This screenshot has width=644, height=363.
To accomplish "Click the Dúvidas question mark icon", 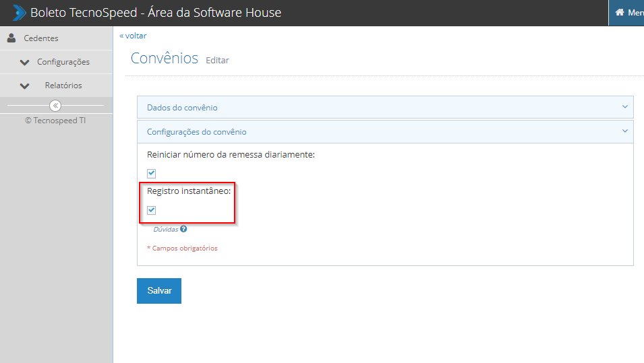I will tap(183, 229).
